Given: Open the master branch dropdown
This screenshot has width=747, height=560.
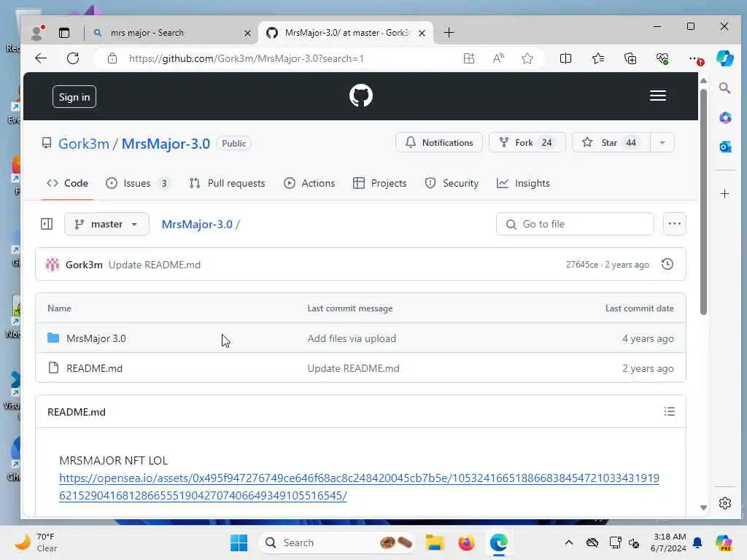Looking at the screenshot, I should point(107,224).
